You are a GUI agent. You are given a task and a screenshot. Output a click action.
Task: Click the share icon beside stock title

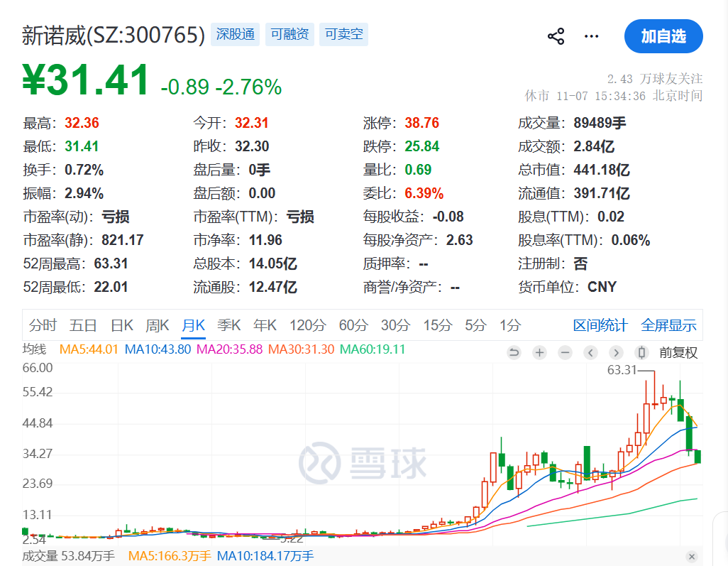(556, 37)
